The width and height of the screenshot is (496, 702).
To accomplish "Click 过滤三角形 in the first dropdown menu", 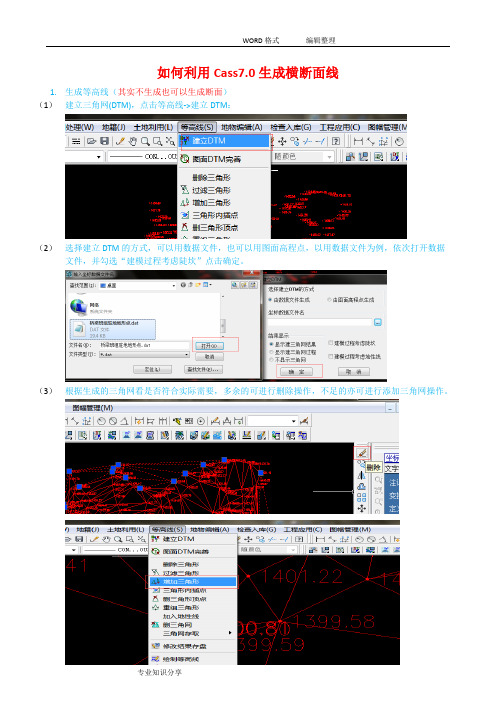I will [225, 190].
